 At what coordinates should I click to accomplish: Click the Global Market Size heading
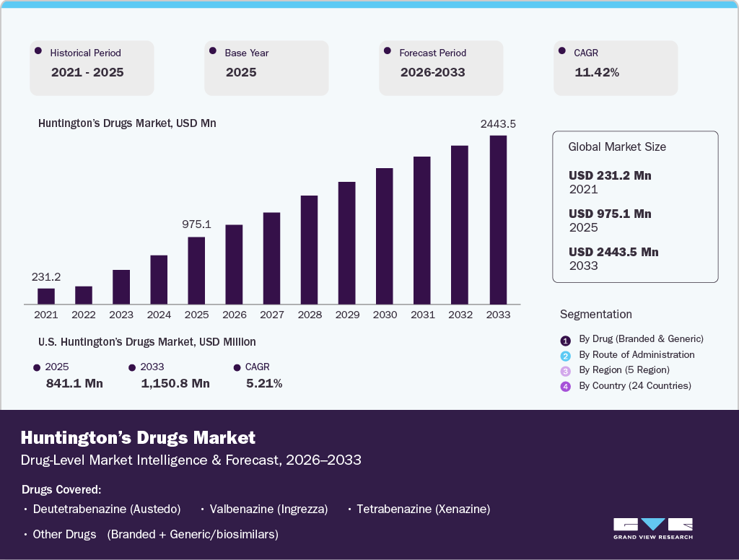[x=617, y=146]
